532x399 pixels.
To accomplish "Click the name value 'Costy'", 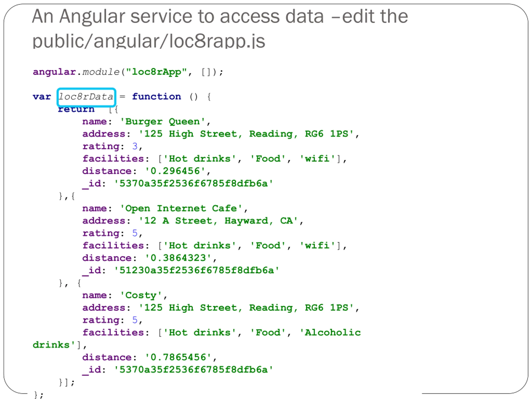I will coord(141,295).
